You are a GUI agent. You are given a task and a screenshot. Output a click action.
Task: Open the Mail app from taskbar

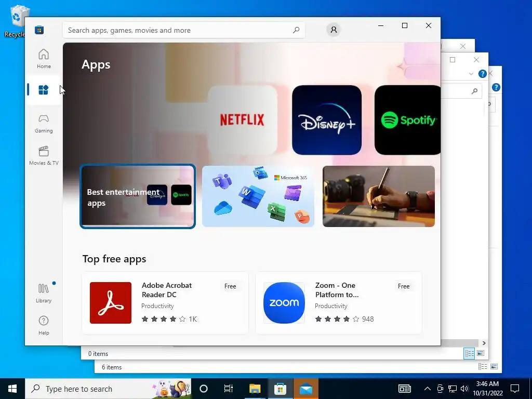[x=305, y=389]
